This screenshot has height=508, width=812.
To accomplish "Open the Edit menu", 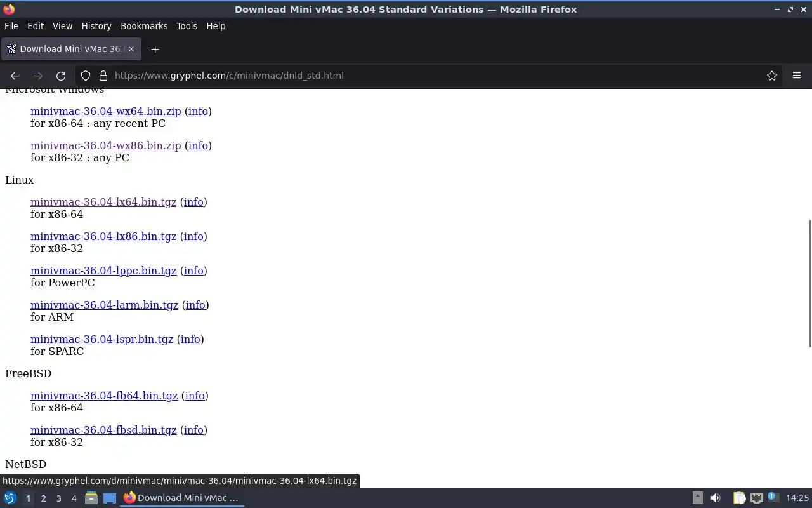I will coord(36,26).
